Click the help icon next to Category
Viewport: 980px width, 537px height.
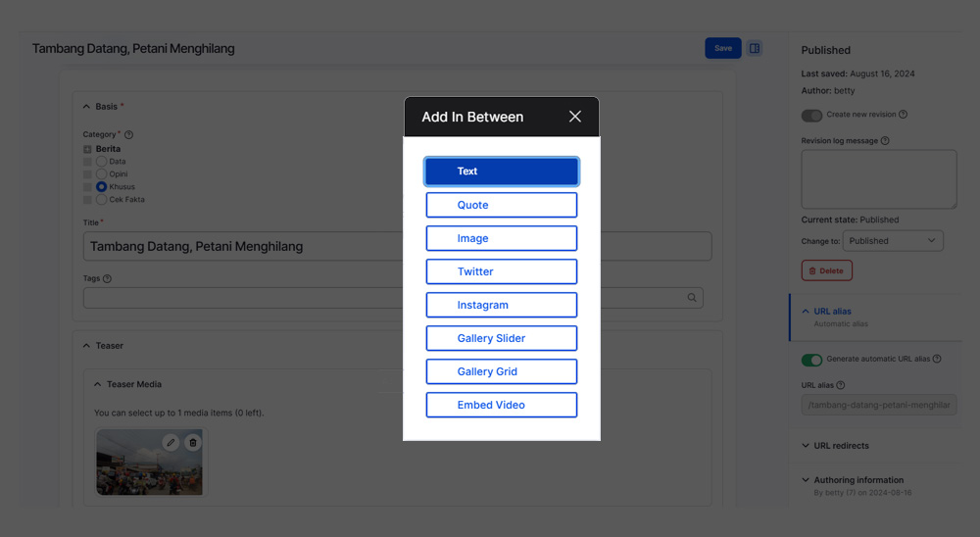[129, 134]
